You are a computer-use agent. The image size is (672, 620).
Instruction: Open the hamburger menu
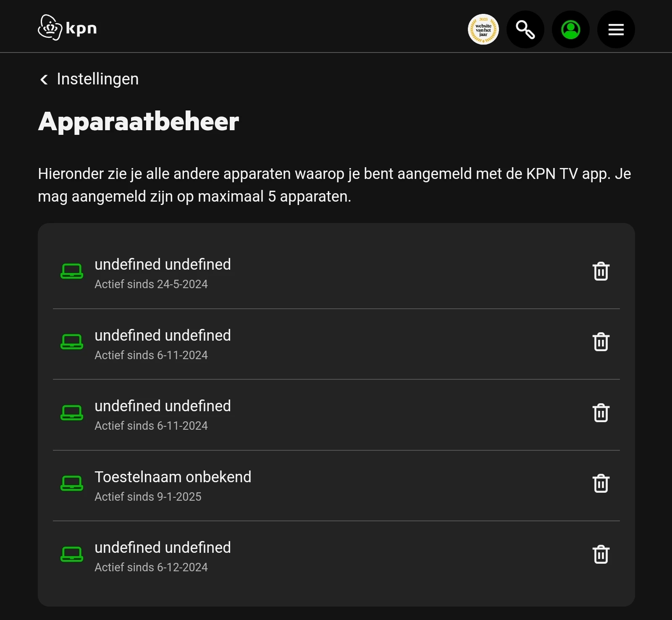616,29
